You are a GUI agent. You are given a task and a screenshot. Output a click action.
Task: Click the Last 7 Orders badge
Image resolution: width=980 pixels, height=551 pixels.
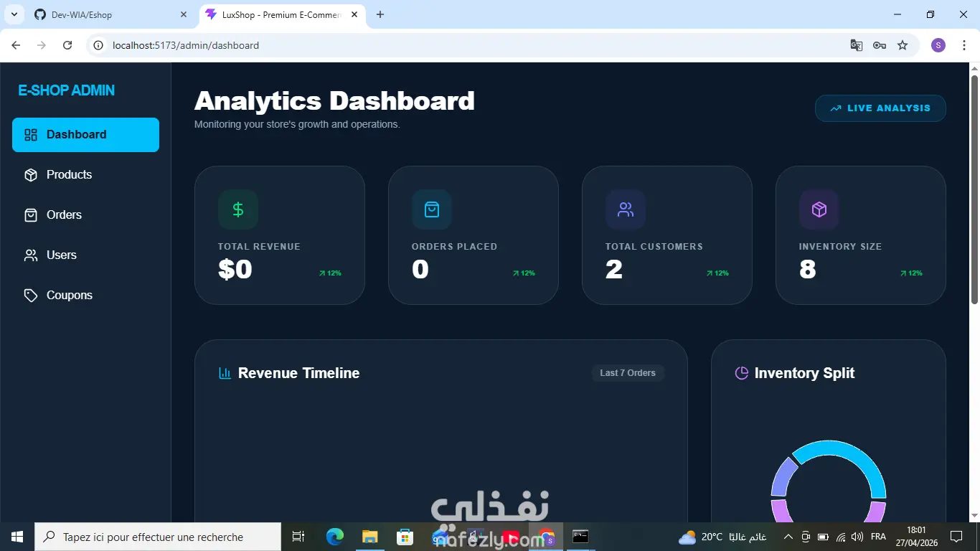click(x=628, y=373)
